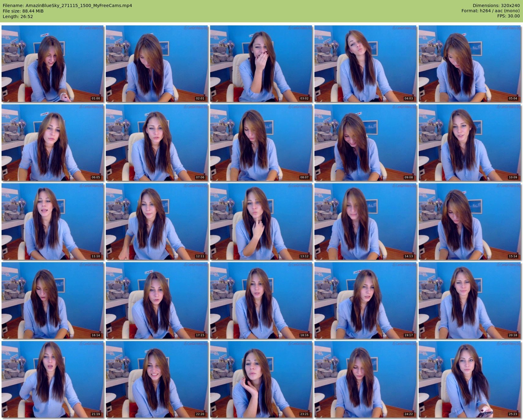This screenshot has width=523, height=420.
Task: Pick the thumbnail marked 20:18
Action: [x=470, y=300]
